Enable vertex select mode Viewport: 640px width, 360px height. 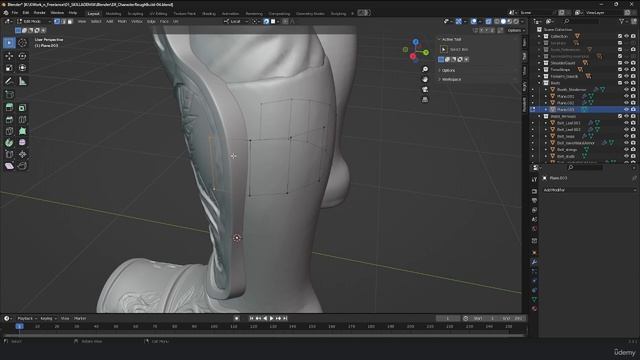coord(57,21)
